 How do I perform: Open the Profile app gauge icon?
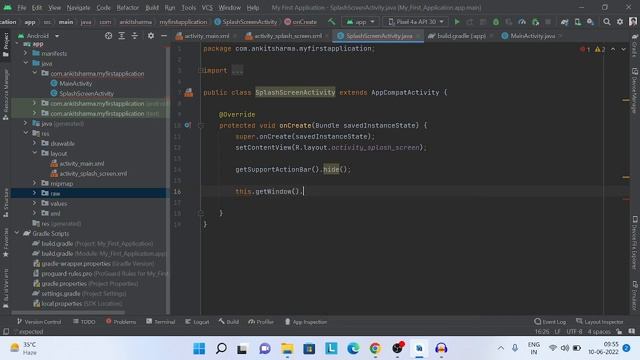(522, 22)
